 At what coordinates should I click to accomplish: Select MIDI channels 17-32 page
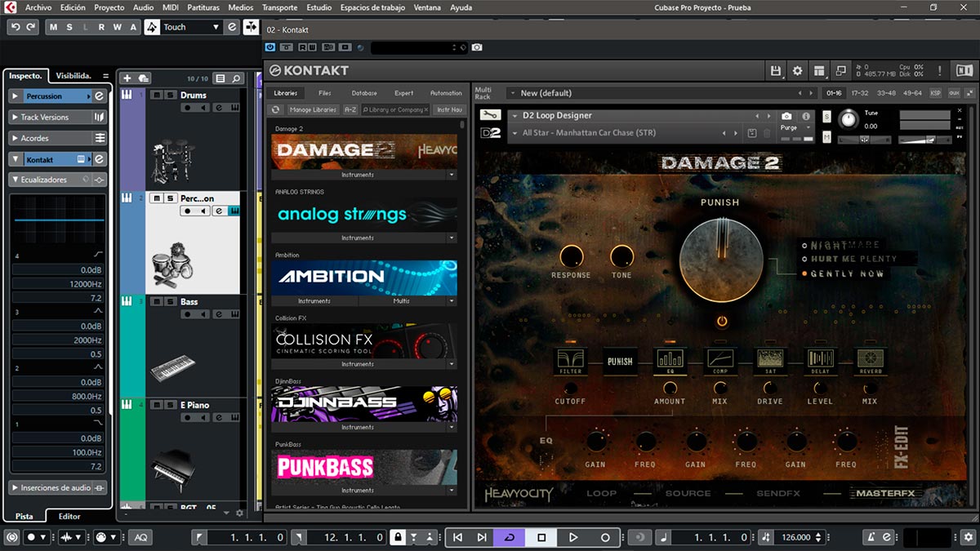(860, 93)
